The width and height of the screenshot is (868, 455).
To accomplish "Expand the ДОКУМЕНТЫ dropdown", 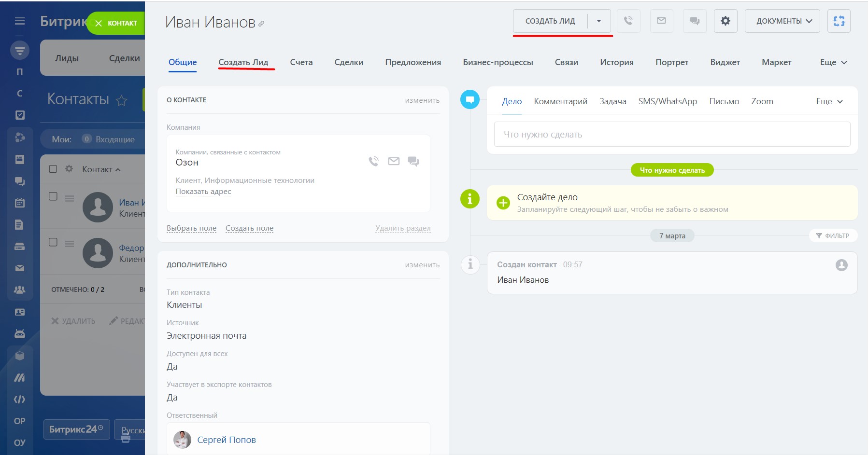I will pyautogui.click(x=782, y=21).
